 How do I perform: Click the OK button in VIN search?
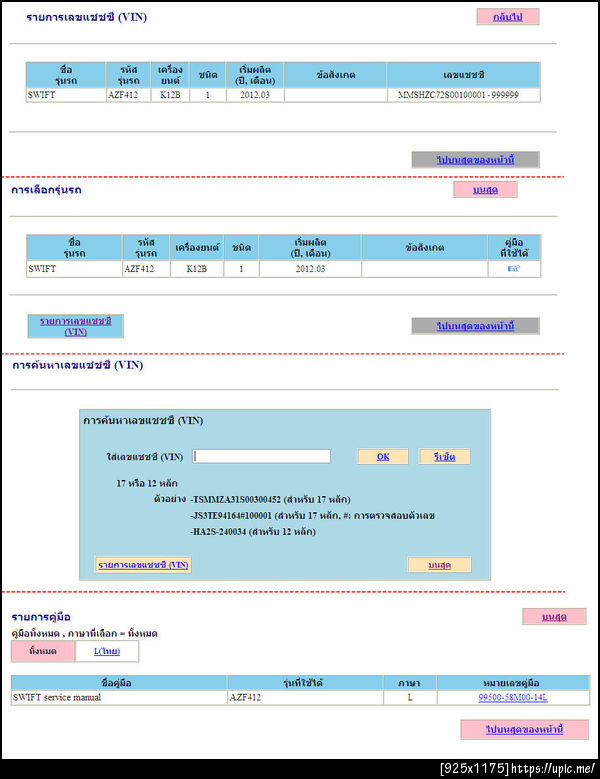[x=383, y=457]
